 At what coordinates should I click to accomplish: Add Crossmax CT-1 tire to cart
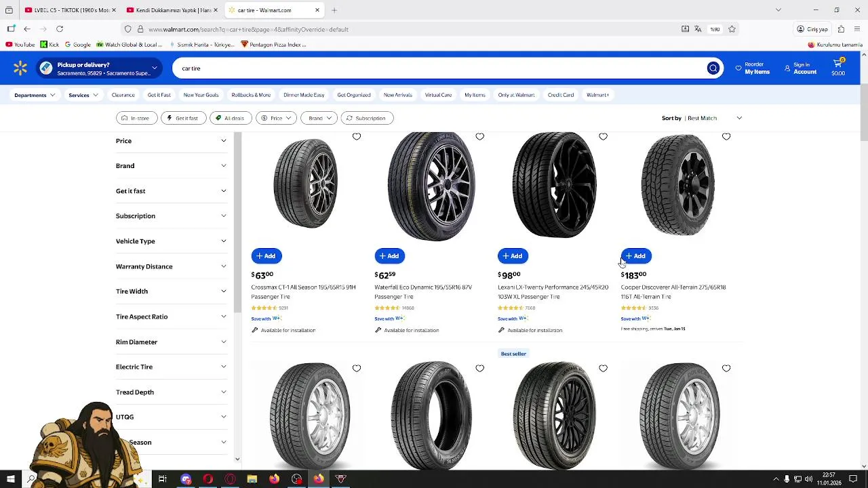pyautogui.click(x=266, y=256)
